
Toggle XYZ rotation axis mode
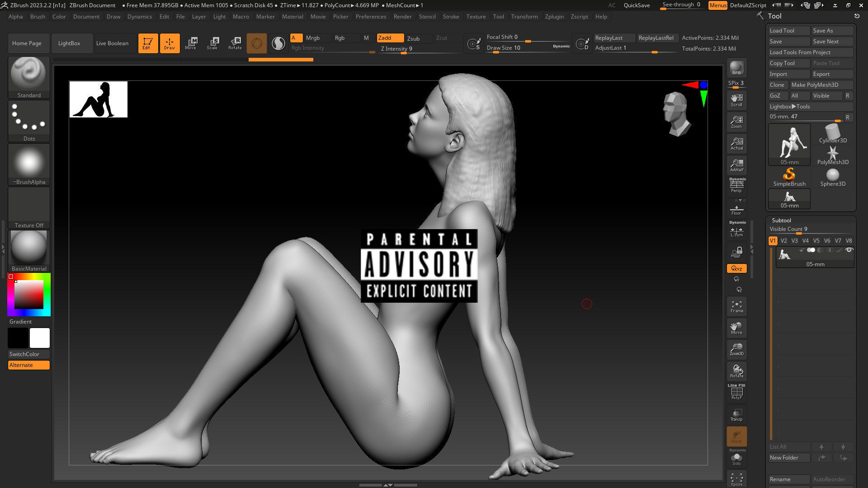[736, 268]
